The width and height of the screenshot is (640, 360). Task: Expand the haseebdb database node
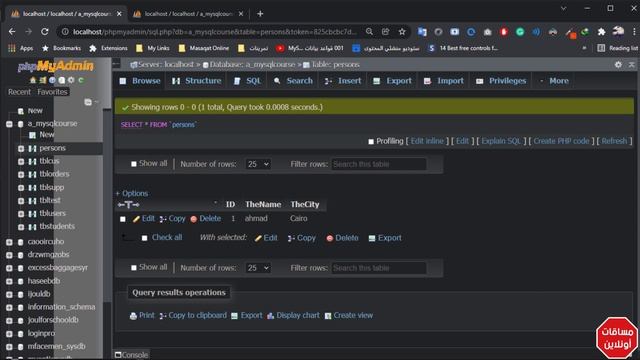pyautogui.click(x=9, y=282)
